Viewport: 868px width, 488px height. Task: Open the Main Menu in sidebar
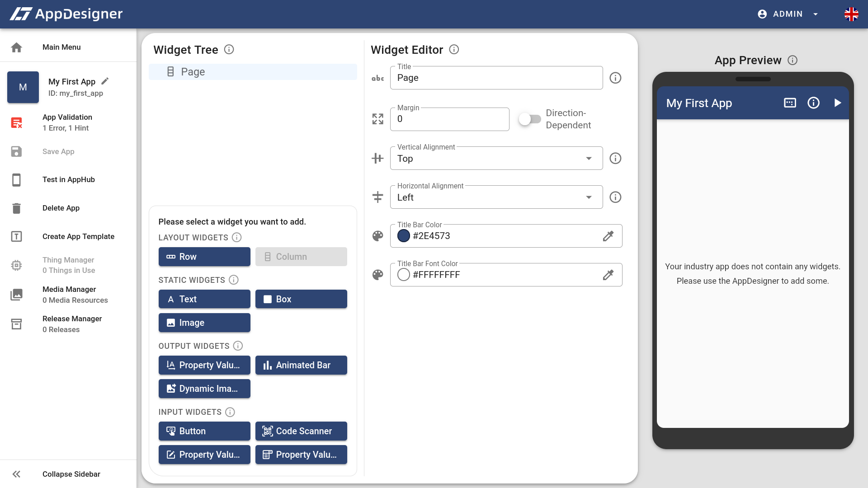61,47
